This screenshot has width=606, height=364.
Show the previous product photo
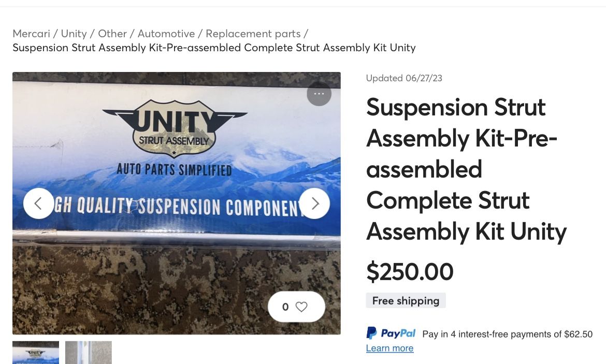(38, 203)
